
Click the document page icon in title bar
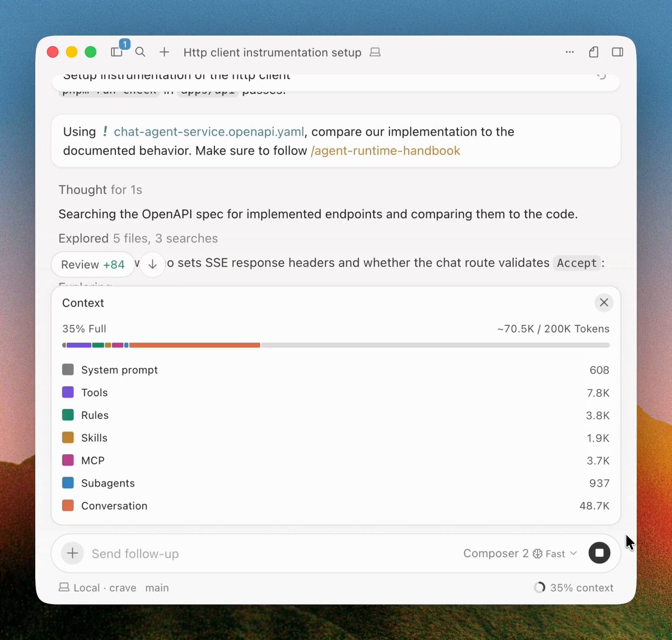594,52
